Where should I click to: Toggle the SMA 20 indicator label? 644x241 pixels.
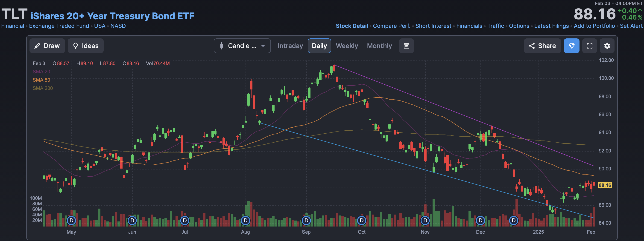(41, 72)
